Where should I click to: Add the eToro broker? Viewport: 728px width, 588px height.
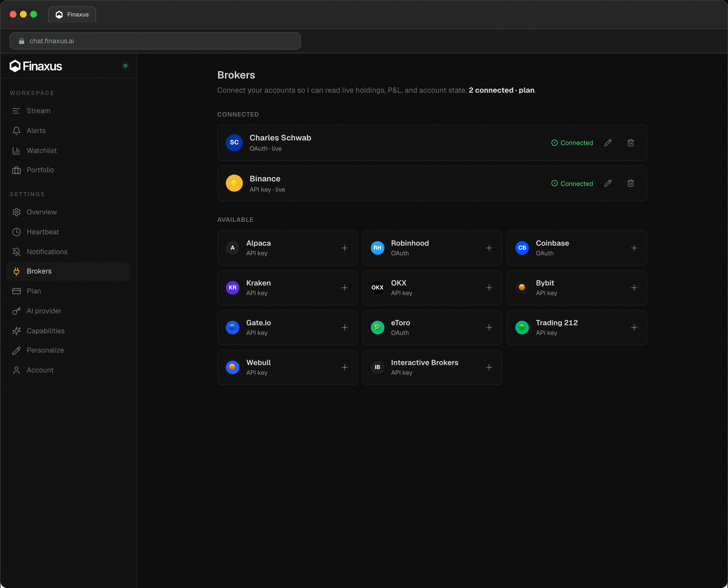[489, 328]
